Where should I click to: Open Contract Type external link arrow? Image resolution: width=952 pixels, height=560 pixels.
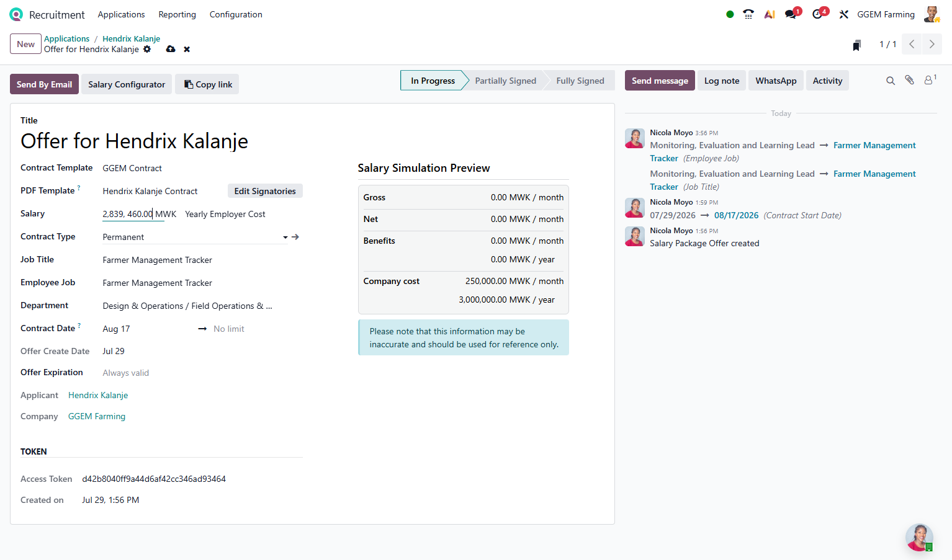(x=295, y=237)
